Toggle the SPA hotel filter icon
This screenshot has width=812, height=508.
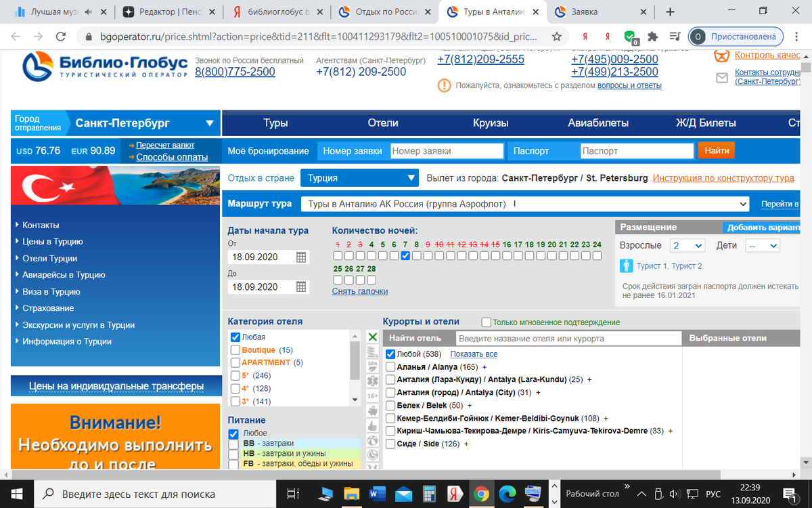[x=372, y=366]
